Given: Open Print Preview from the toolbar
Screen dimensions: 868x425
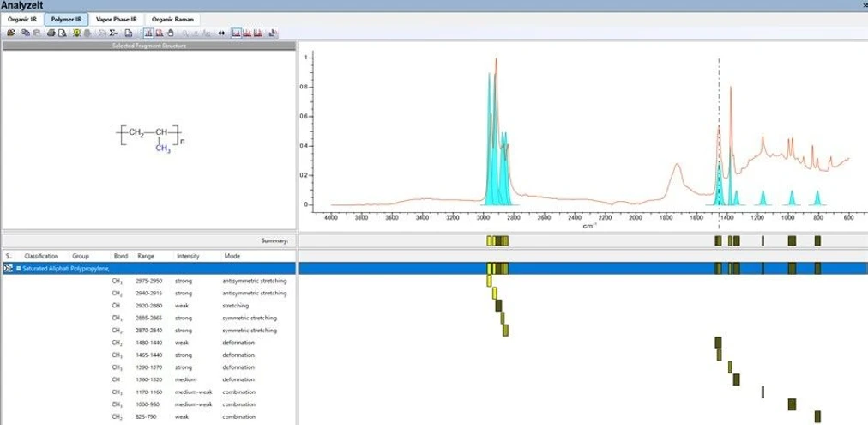Looking at the screenshot, I should click(62, 33).
